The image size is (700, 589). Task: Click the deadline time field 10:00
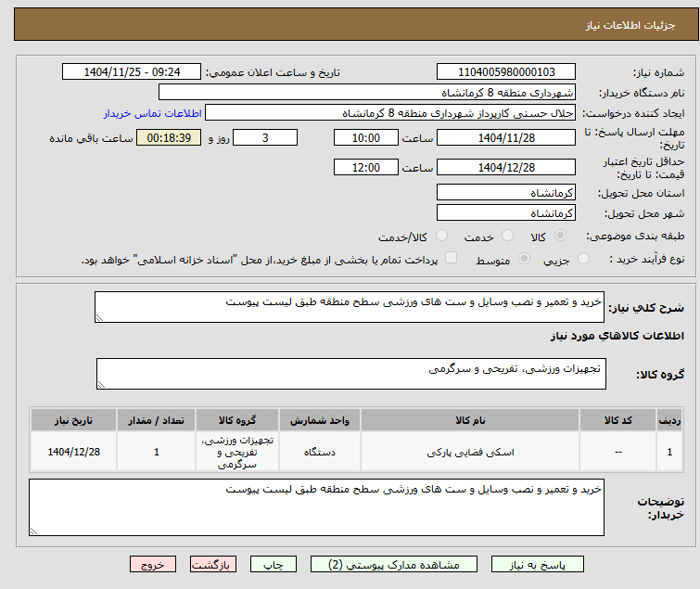pos(366,137)
